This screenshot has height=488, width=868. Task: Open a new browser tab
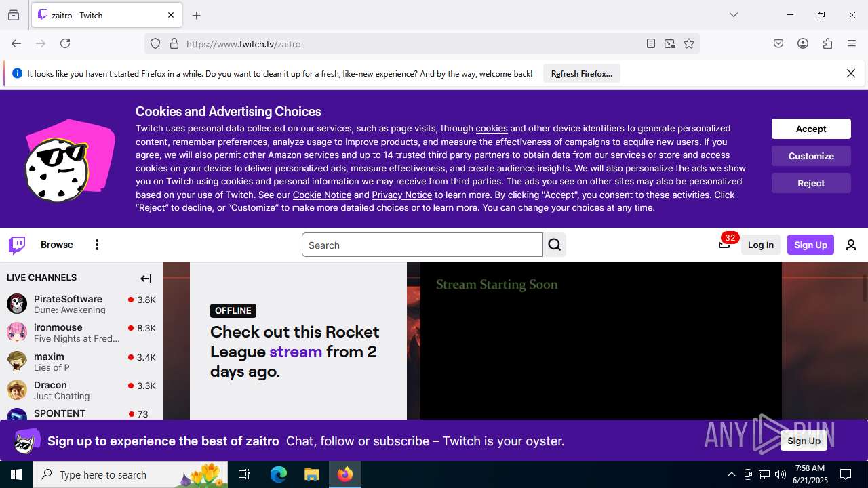click(197, 15)
